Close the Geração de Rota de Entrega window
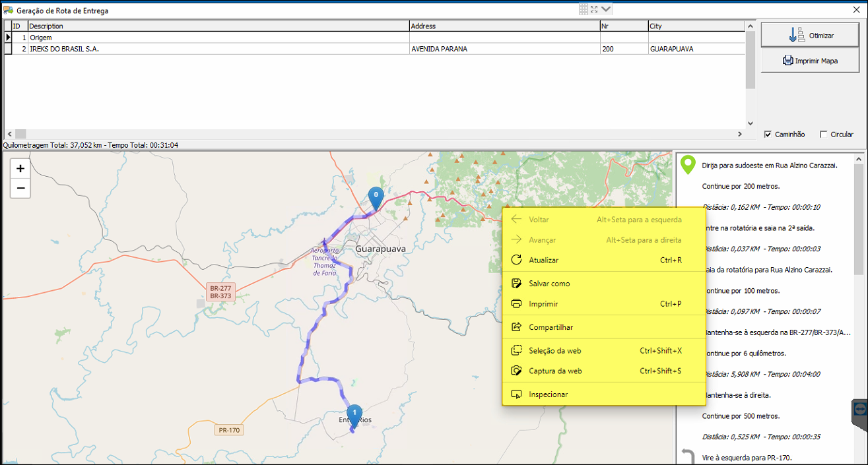Image resolution: width=868 pixels, height=465 pixels. coord(857,9)
